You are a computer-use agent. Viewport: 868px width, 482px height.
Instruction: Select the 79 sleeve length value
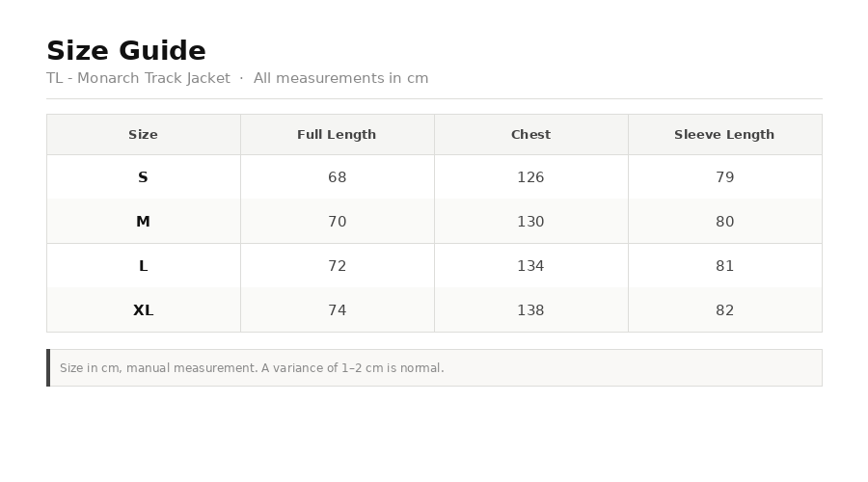click(x=724, y=177)
